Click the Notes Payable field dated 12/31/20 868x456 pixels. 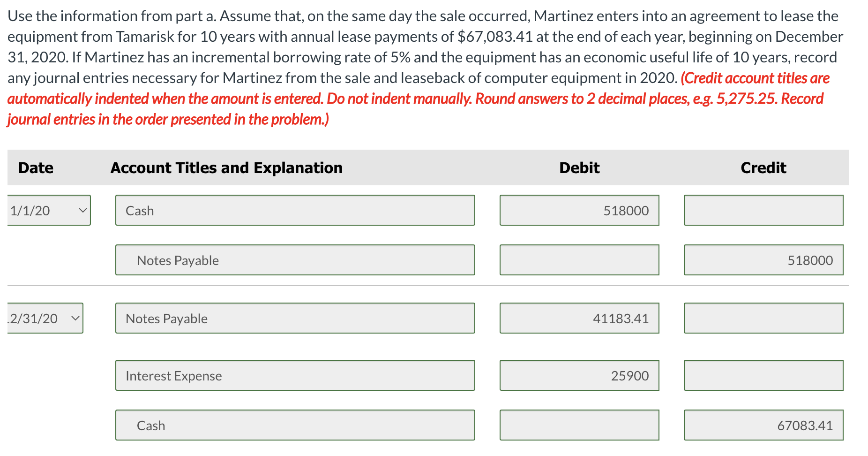point(294,318)
